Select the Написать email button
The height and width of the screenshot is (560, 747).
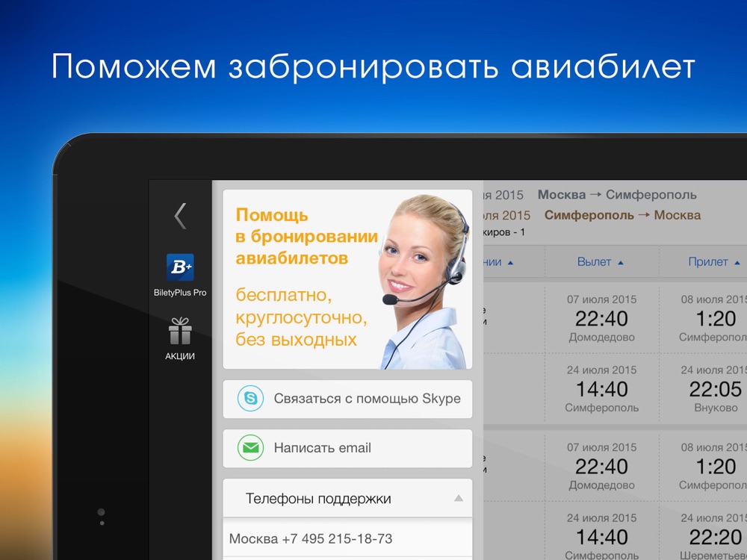click(348, 449)
